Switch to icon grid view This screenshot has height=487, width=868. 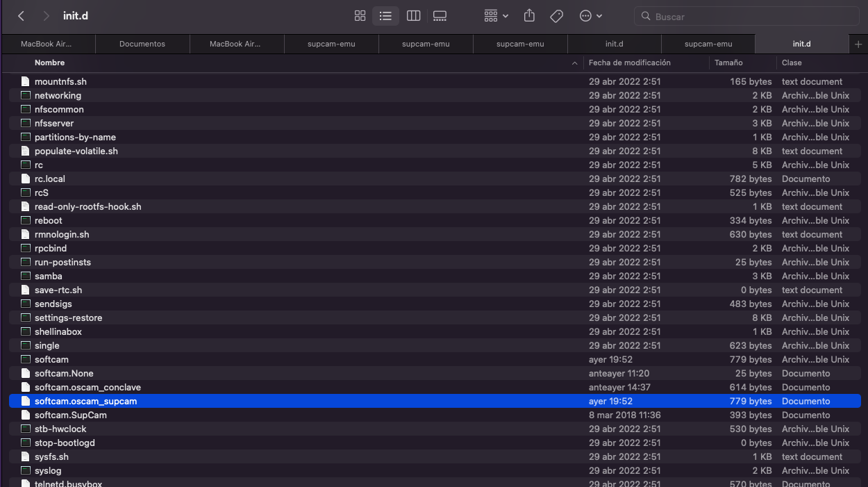click(360, 16)
